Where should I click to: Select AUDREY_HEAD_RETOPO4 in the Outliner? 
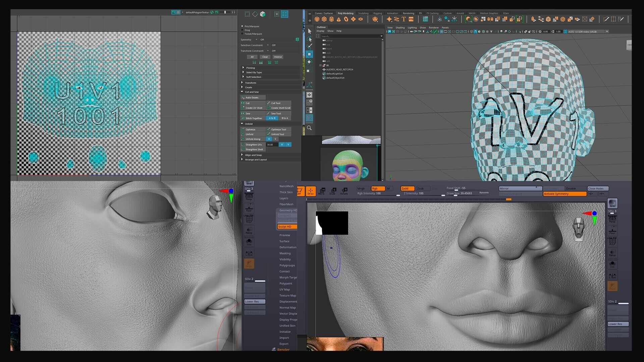coord(339,70)
